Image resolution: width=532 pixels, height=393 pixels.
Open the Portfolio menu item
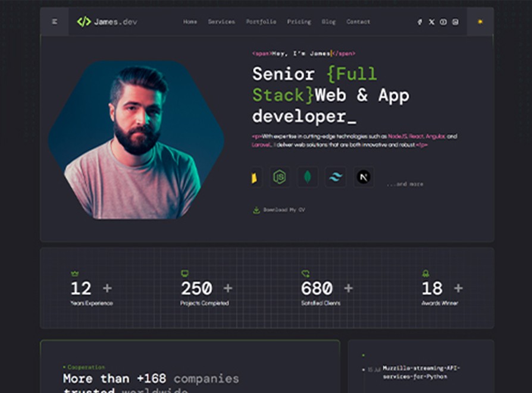261,22
